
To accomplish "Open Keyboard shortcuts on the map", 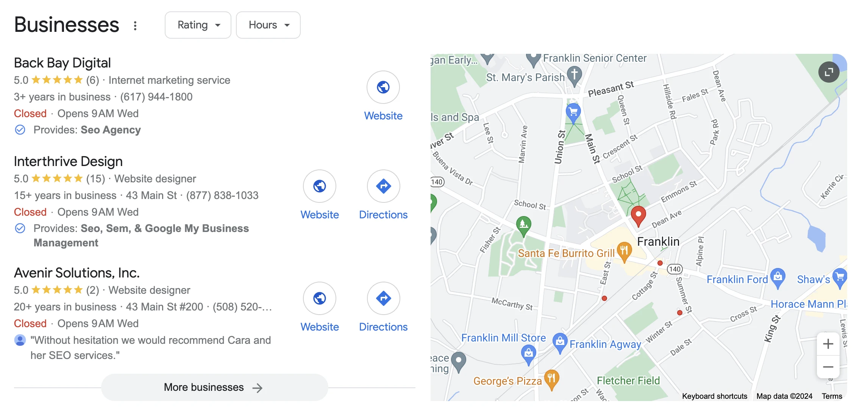I will coord(715,396).
